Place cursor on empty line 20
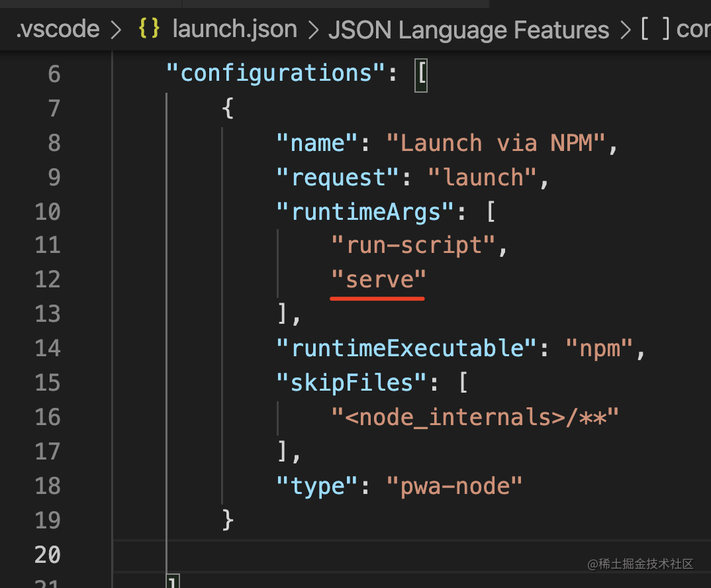The image size is (711, 588). click(x=397, y=554)
